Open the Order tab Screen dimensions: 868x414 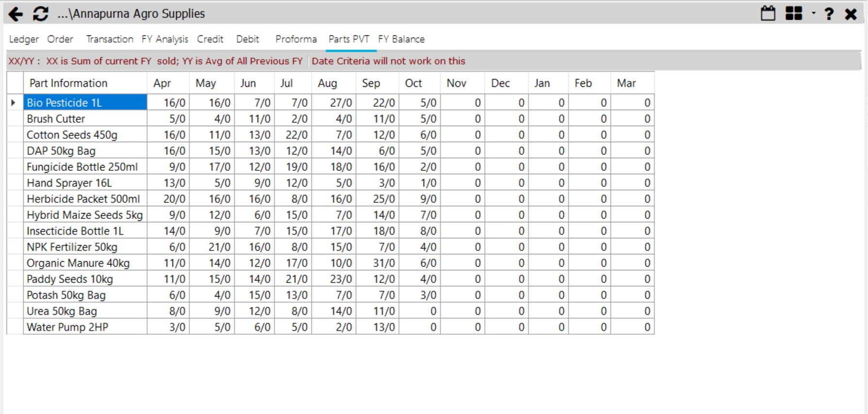tap(60, 39)
